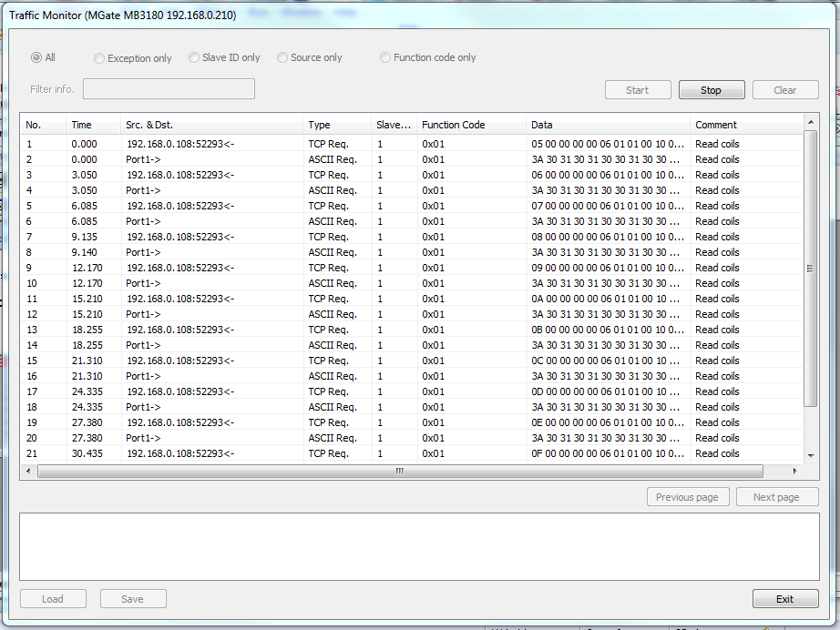Select row 17 data starting with 0D 00
Screen dimensions: 840x630
click(x=412, y=392)
